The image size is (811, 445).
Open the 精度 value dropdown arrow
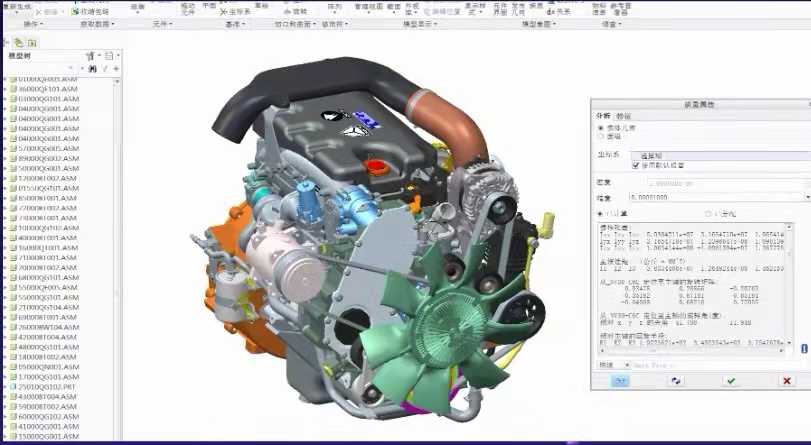806,198
